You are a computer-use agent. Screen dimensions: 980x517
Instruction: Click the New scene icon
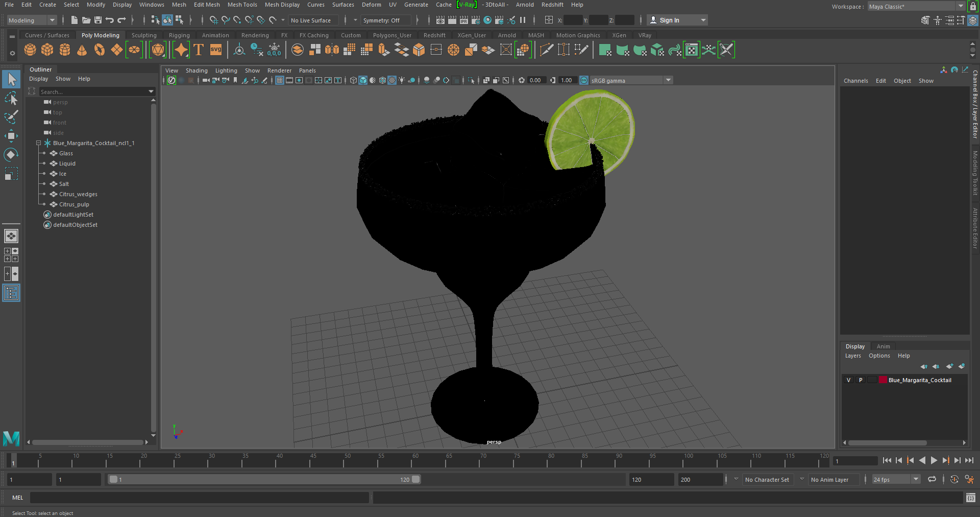[x=75, y=20]
